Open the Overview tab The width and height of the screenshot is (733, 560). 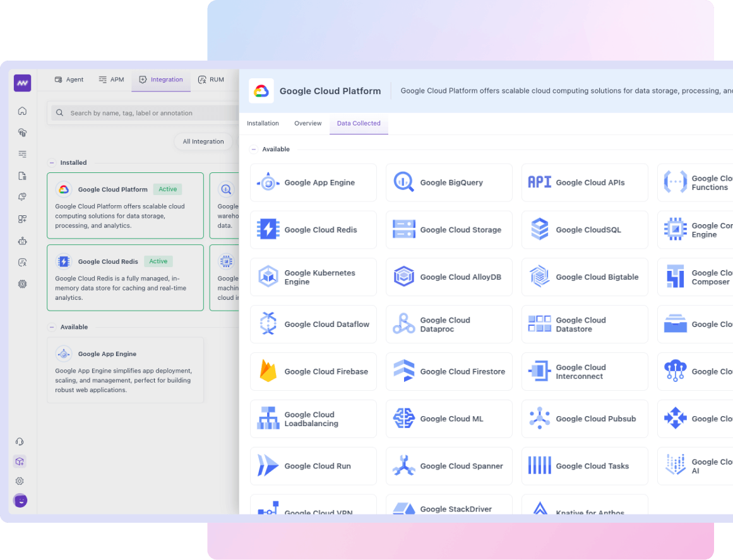[307, 123]
